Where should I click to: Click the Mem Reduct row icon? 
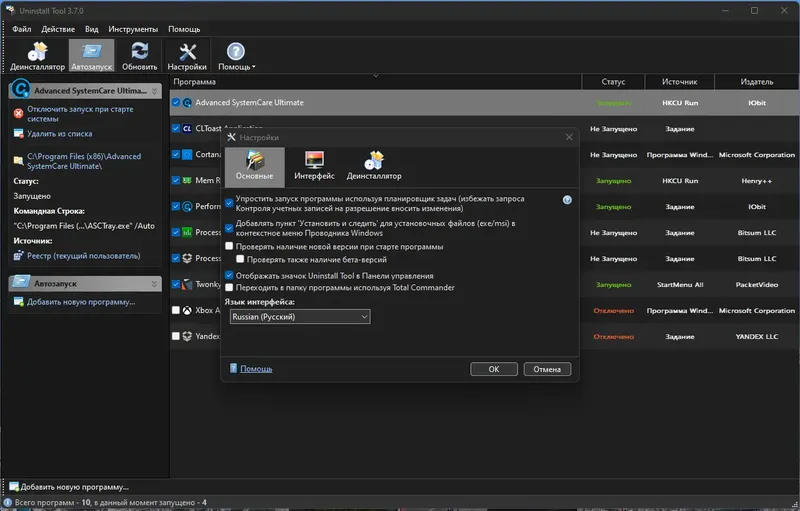click(187, 181)
